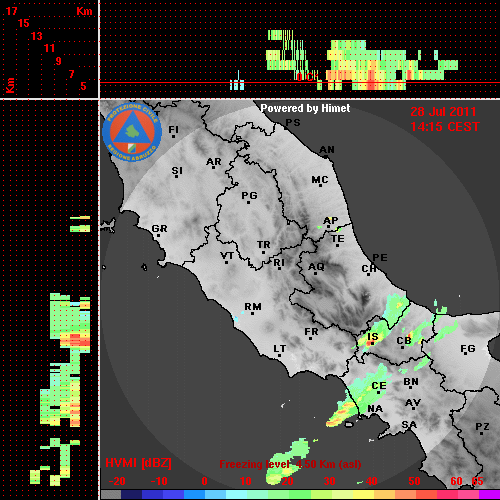
Task: Select the date '28 Jul 2011'
Action: (443, 112)
